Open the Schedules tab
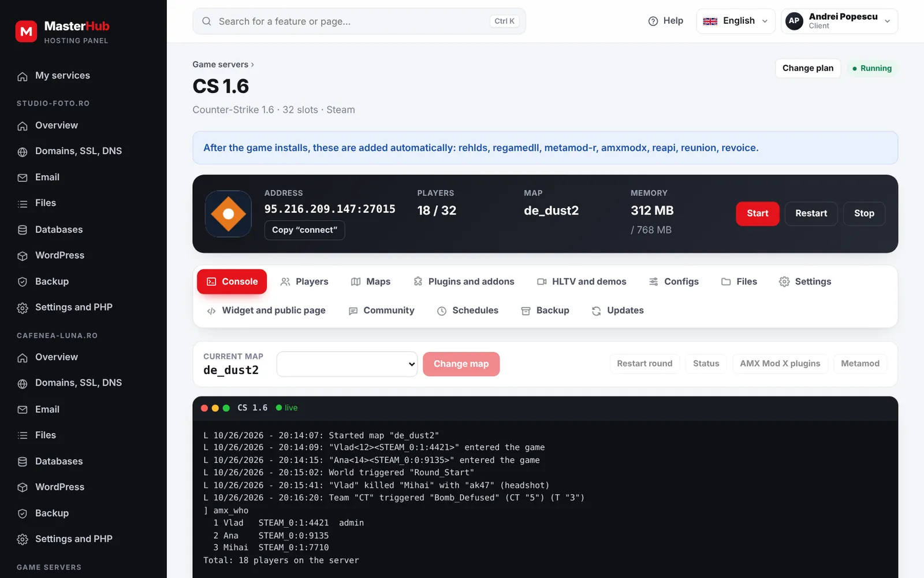924x578 pixels. coord(468,310)
